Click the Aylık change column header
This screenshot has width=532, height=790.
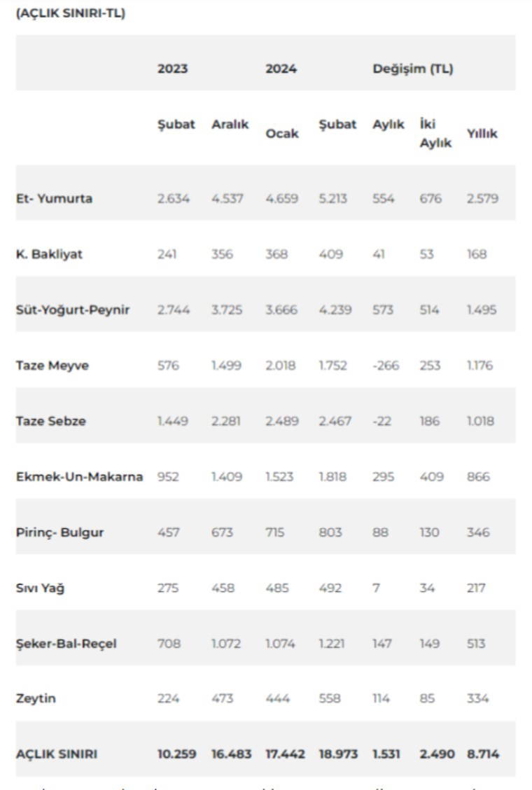click(388, 125)
